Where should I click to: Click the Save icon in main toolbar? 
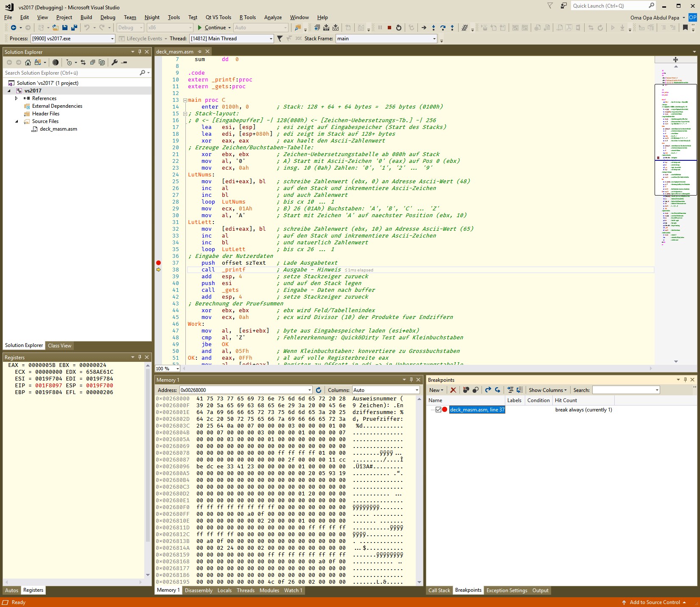(65, 28)
